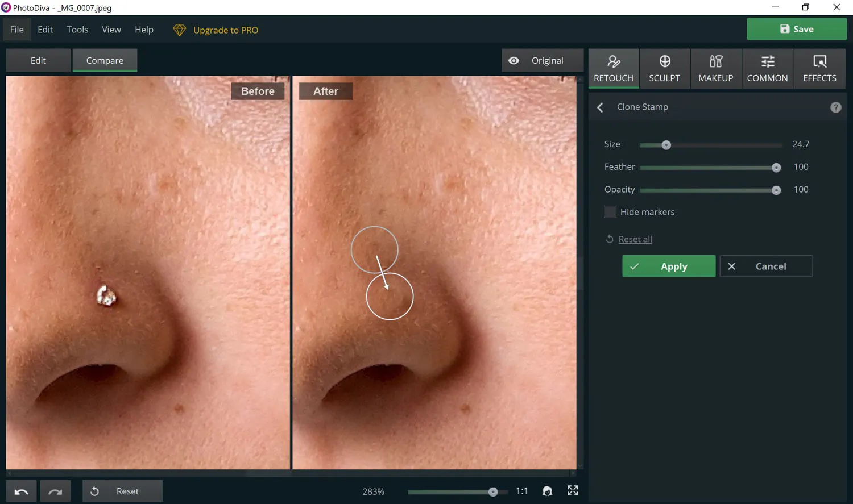
Task: Open Clone Stamp help question mark
Action: (835, 107)
